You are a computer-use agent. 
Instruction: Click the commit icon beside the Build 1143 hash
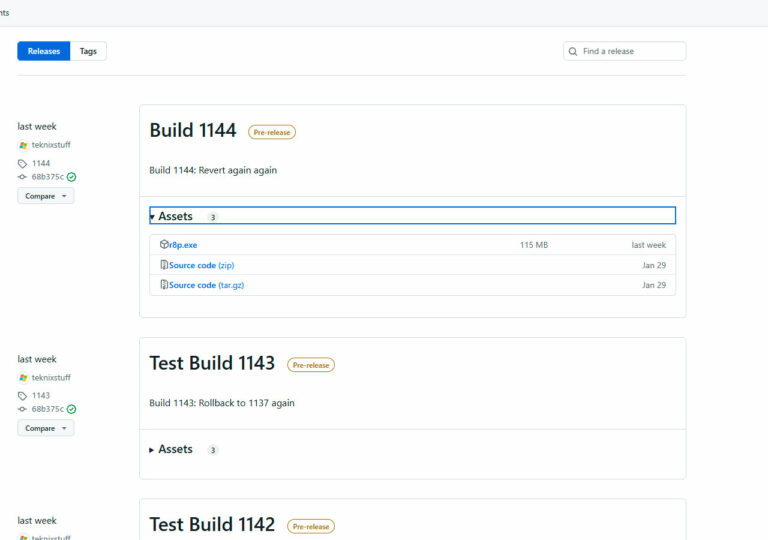click(x=23, y=409)
